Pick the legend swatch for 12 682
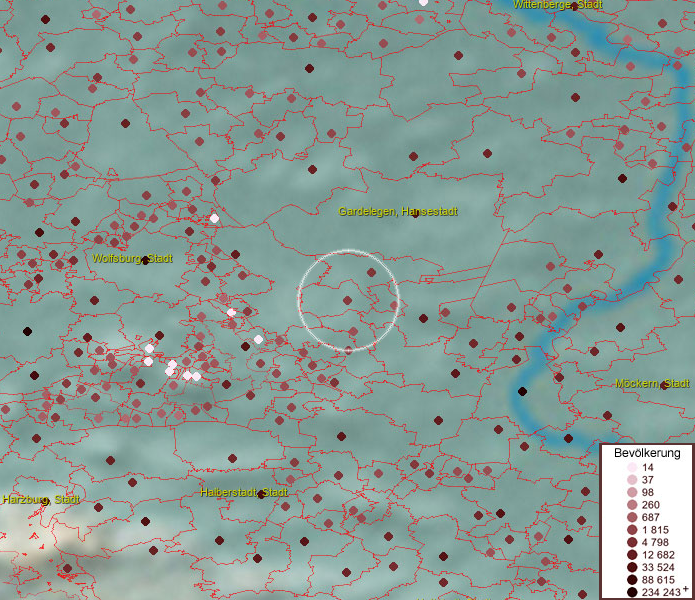Image resolution: width=695 pixels, height=600 pixels. pyautogui.click(x=633, y=555)
